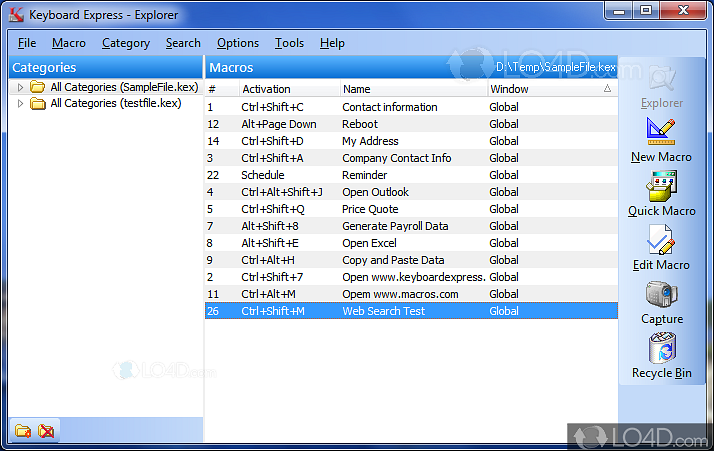The height and width of the screenshot is (451, 714).
Task: Start Capture with the camcorder icon
Action: tap(662, 294)
